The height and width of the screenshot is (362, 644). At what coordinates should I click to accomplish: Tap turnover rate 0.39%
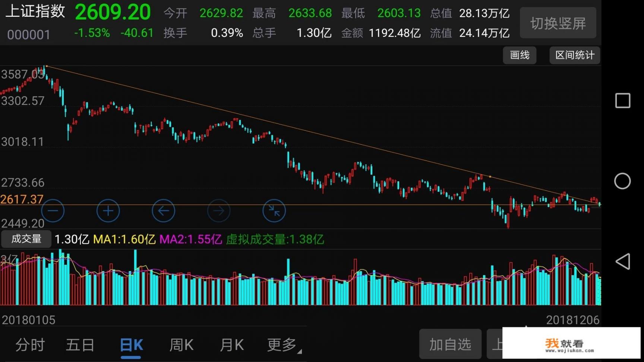click(x=227, y=33)
